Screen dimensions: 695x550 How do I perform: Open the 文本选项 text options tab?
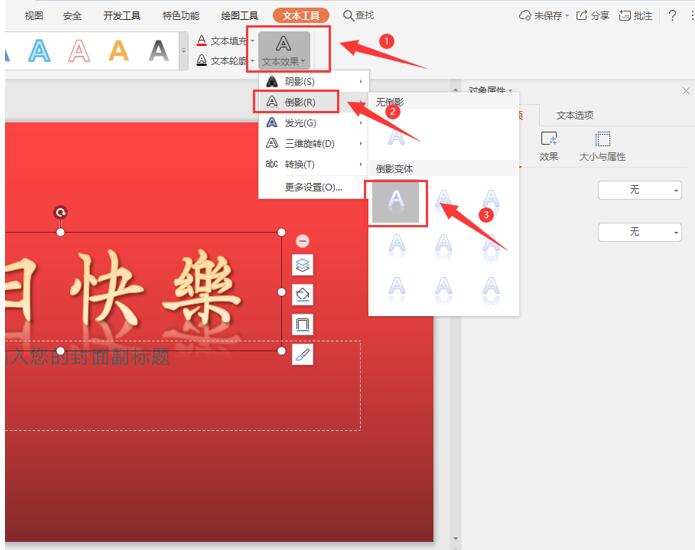pos(575,115)
